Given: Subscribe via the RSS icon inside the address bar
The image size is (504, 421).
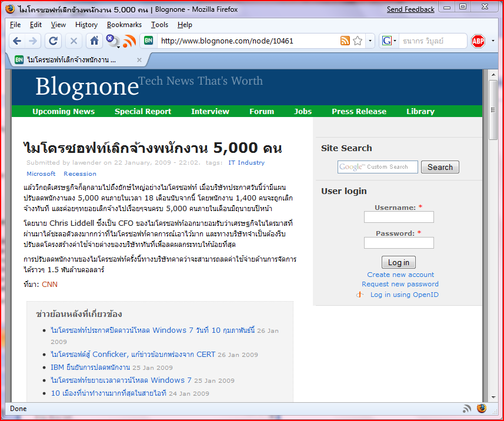Looking at the screenshot, I should pyautogui.click(x=345, y=41).
